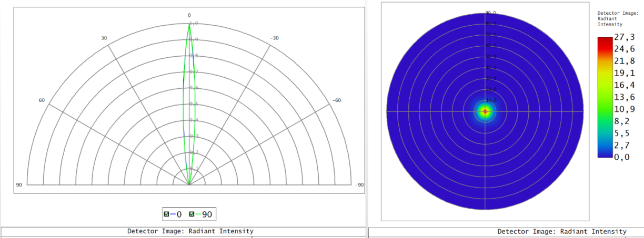Click the 2,7 scale value

pyautogui.click(x=623, y=145)
